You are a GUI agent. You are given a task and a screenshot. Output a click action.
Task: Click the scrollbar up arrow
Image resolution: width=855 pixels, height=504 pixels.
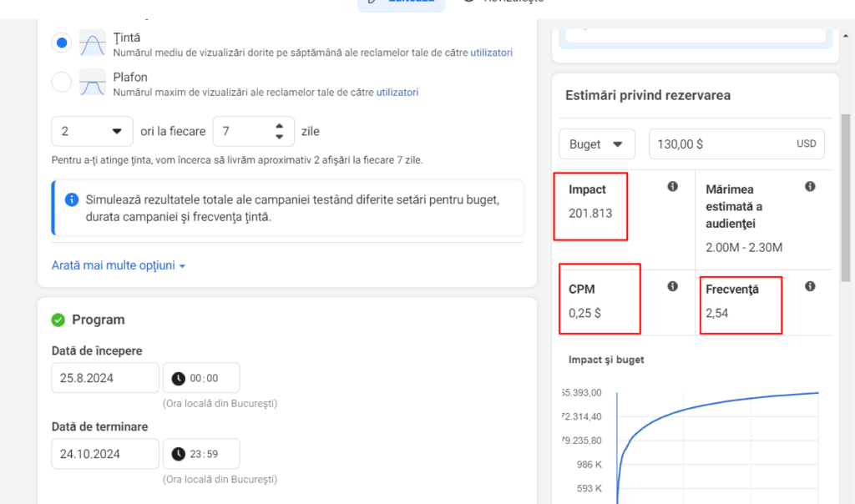tap(846, 35)
